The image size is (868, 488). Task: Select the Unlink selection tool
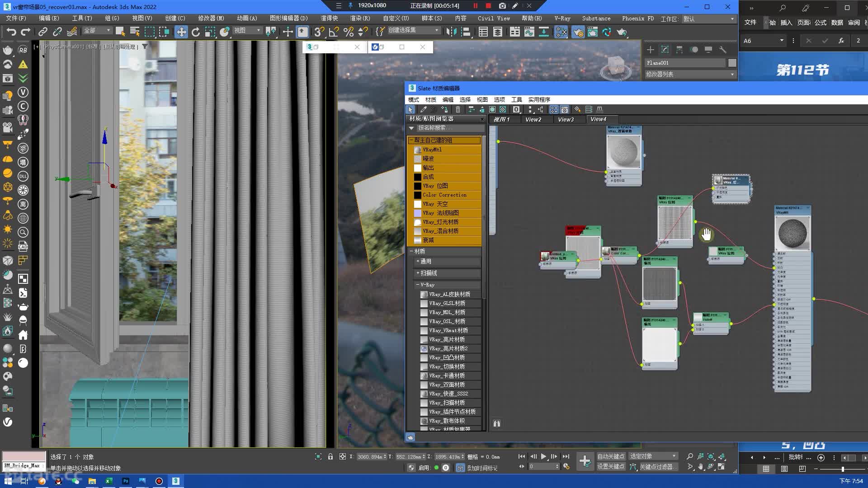[x=57, y=32]
